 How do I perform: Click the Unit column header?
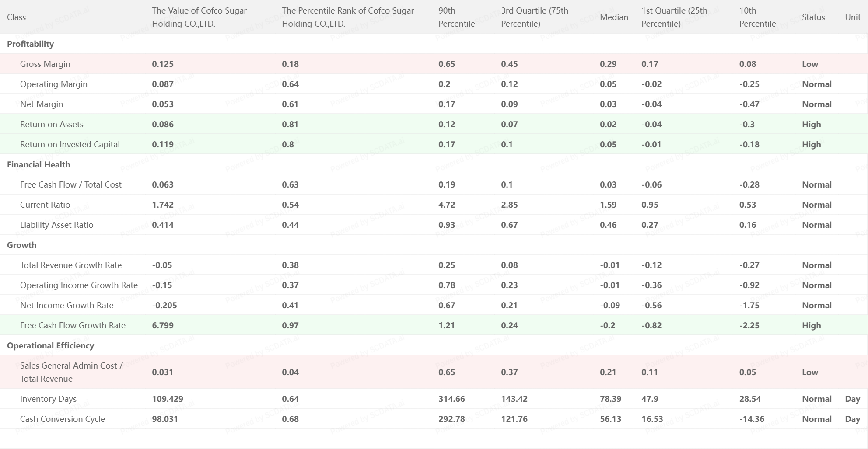(853, 17)
